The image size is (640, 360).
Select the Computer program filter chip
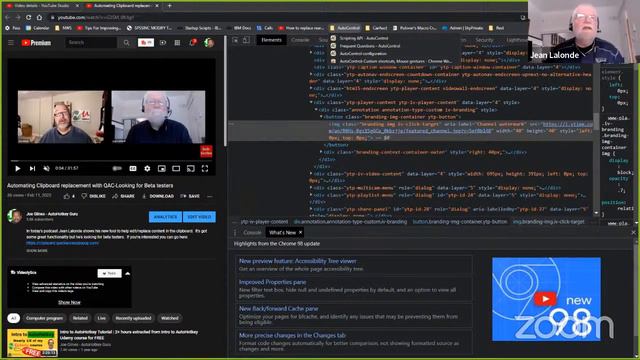tap(44, 318)
